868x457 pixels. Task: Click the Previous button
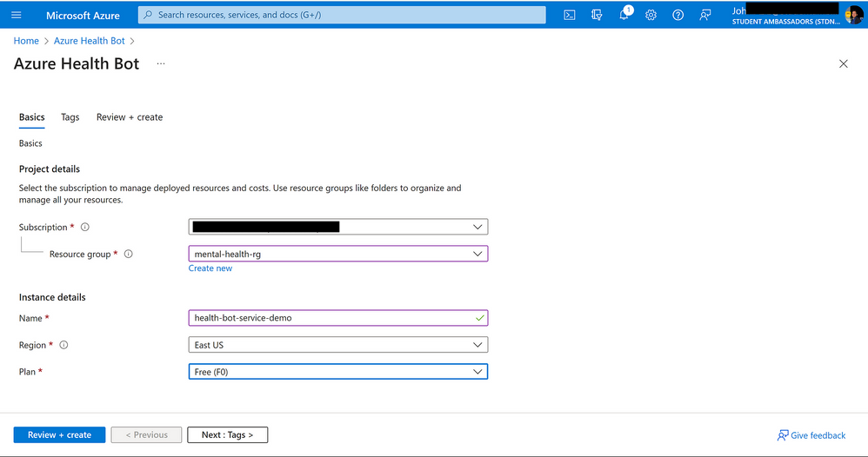coord(146,435)
